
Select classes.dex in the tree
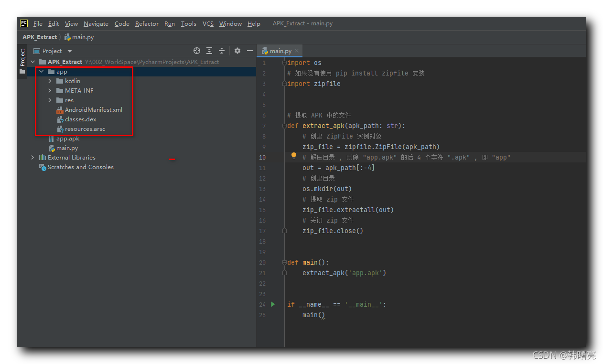(81, 119)
